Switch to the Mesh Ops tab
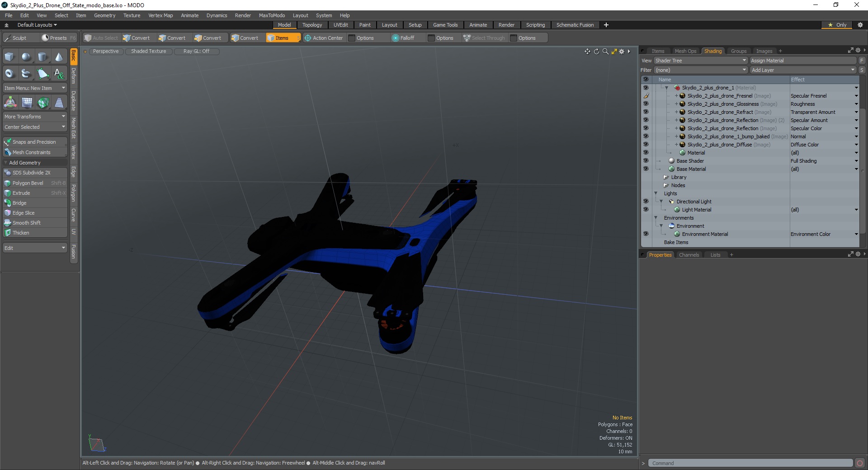868x470 pixels. [x=685, y=51]
